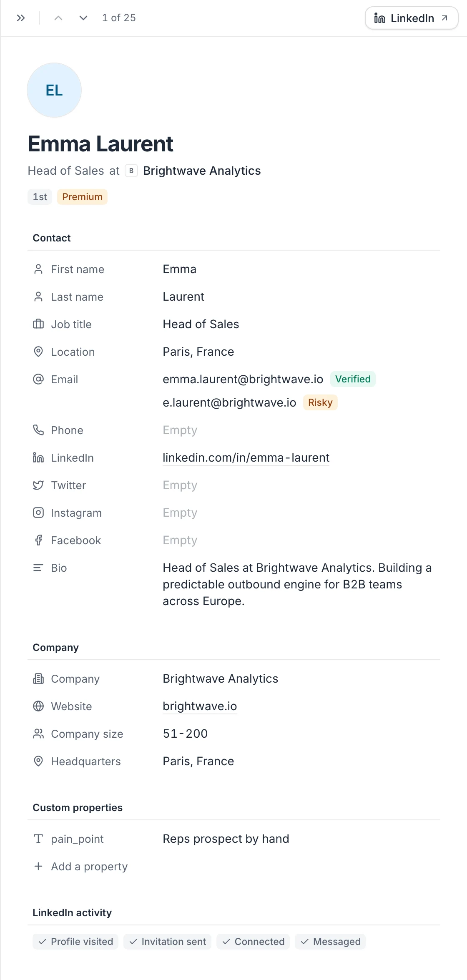467x980 pixels.
Task: Click the Website globe icon
Action: pyautogui.click(x=38, y=706)
